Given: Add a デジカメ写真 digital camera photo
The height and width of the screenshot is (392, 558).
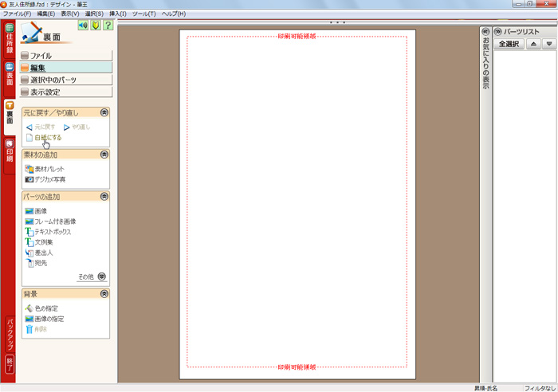Looking at the screenshot, I should pyautogui.click(x=49, y=179).
